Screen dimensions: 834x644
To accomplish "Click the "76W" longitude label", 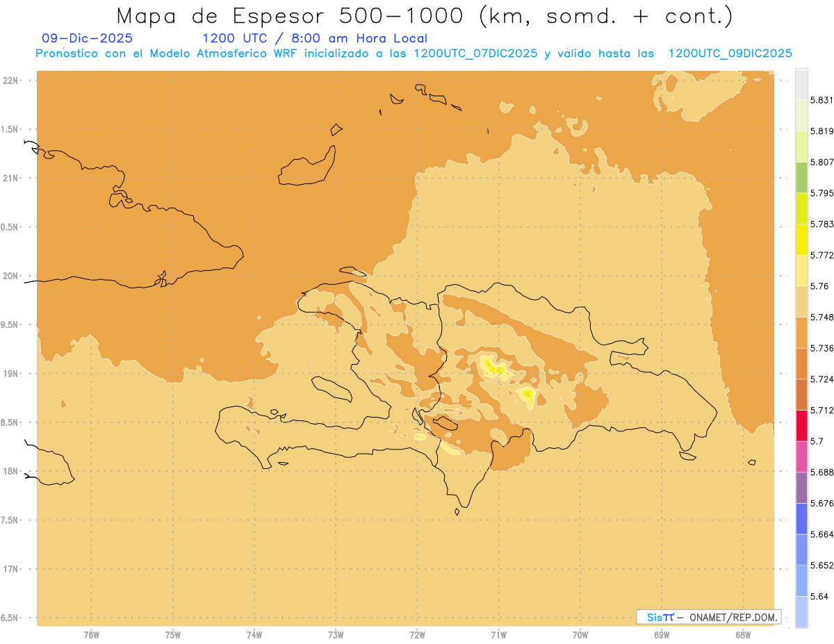I will point(91,635).
